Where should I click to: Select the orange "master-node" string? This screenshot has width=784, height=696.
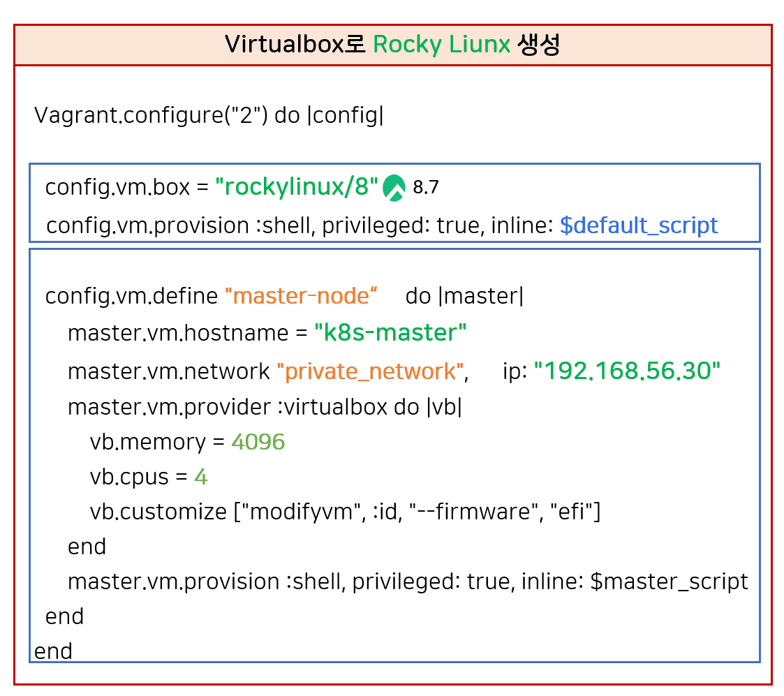point(301,296)
